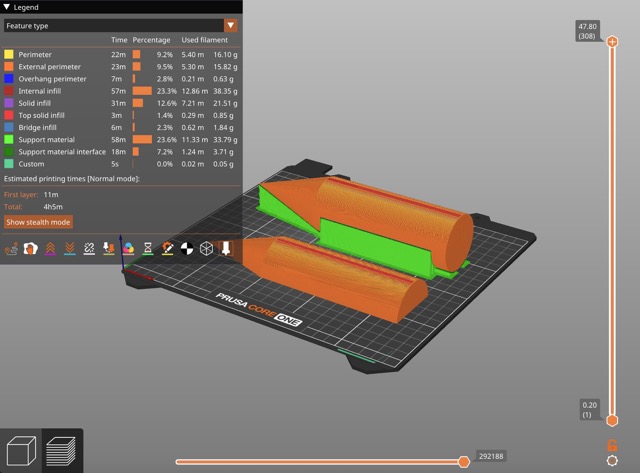Toggle the Seams visibility icon

click(x=89, y=248)
